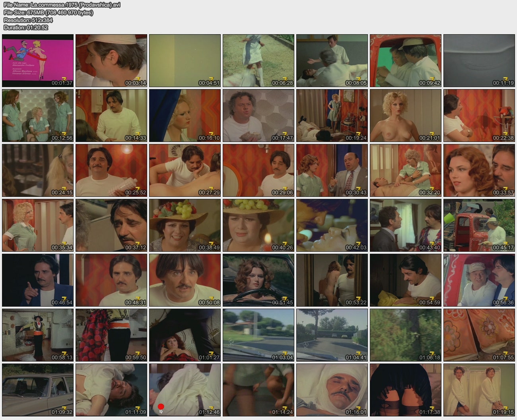Image resolution: width=517 pixels, height=420 pixels.
Task: Click the woman driving frame at 00:51:45
Action: (258, 280)
